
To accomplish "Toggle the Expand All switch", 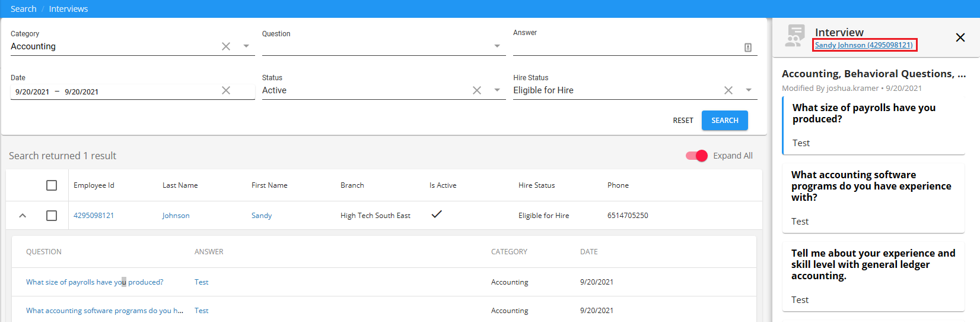I will coord(696,156).
